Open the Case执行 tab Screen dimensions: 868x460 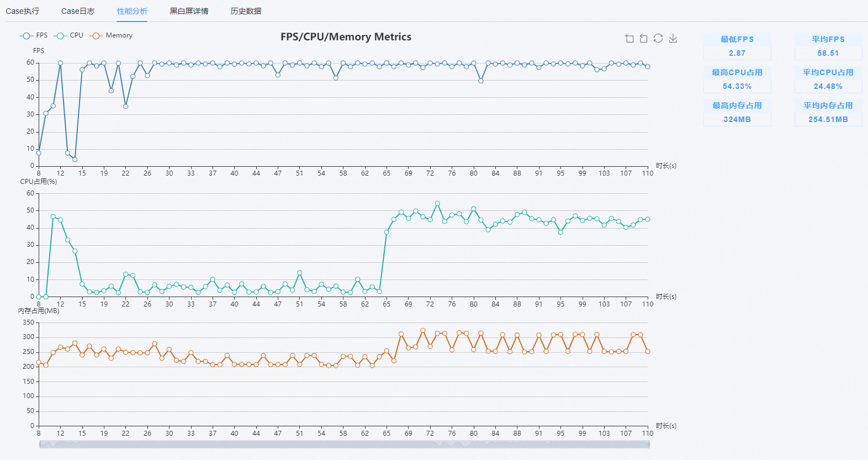click(x=23, y=11)
